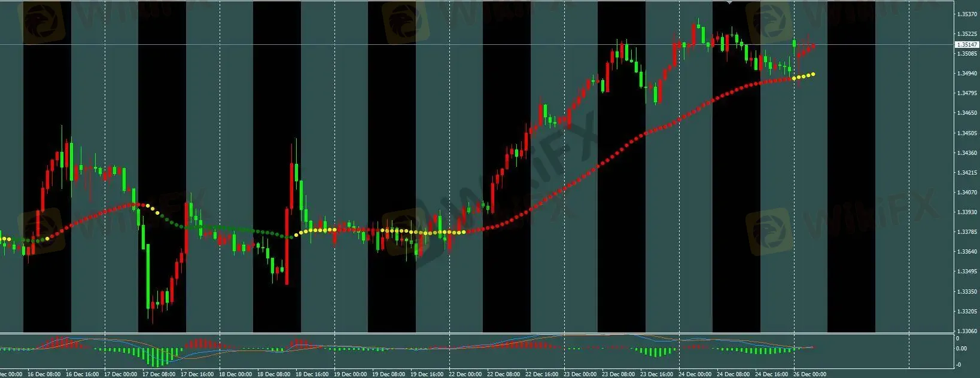Click the chart shift triangle marker at top
This screenshot has width=980, height=378.
(729, 3)
